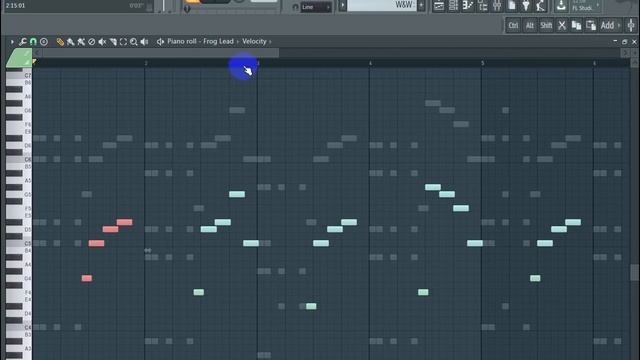Click the Copy button in shortcut toolbar
The height and width of the screenshot is (360, 640).
tap(576, 26)
